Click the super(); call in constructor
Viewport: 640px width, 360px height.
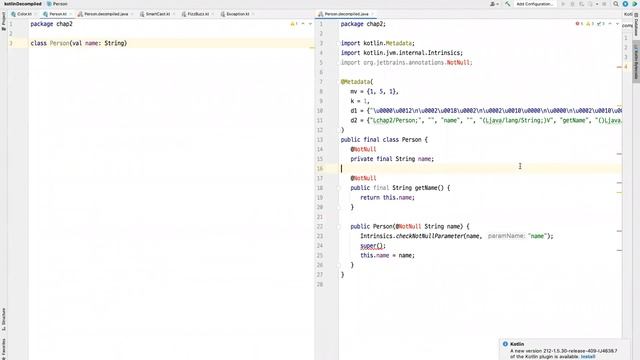coord(373,246)
